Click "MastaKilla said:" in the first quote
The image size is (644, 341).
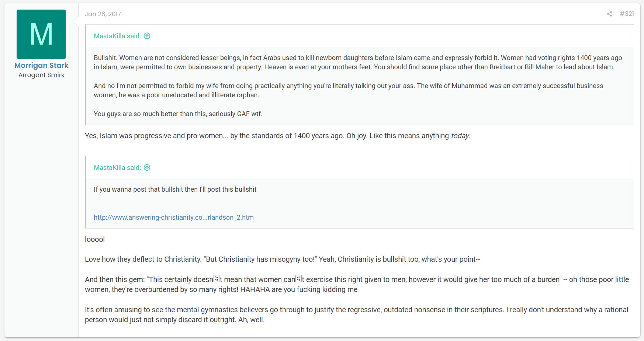(x=117, y=36)
